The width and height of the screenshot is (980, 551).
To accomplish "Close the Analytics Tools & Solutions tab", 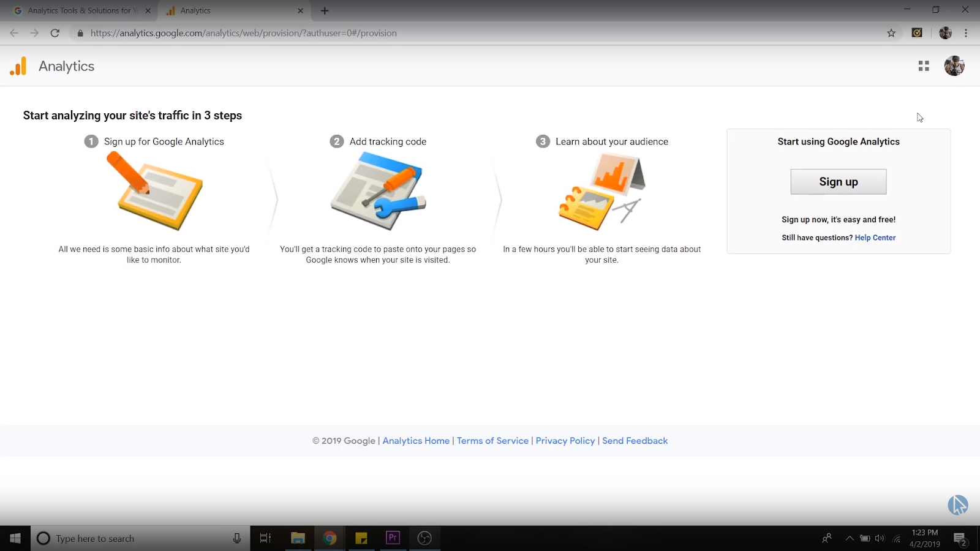I will coord(148,10).
